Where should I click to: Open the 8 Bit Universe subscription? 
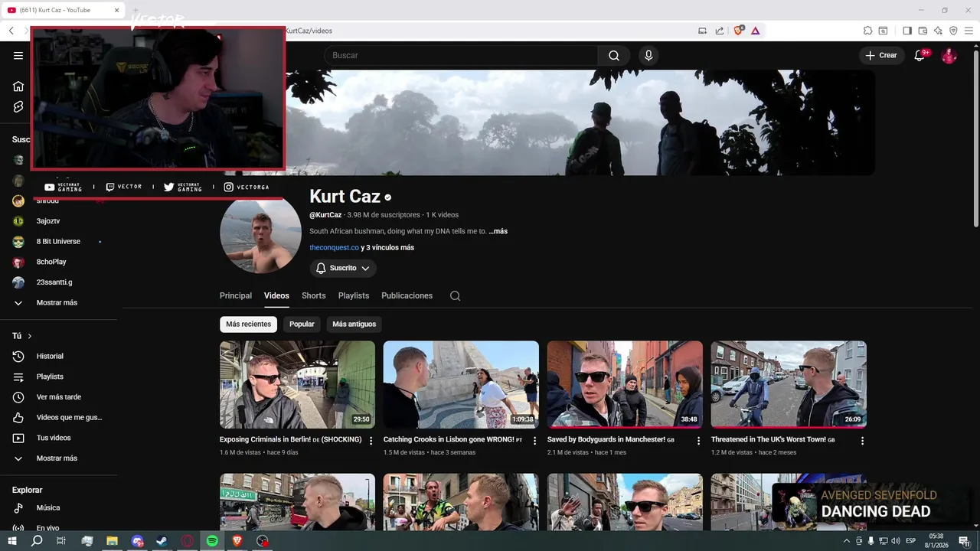60,242
